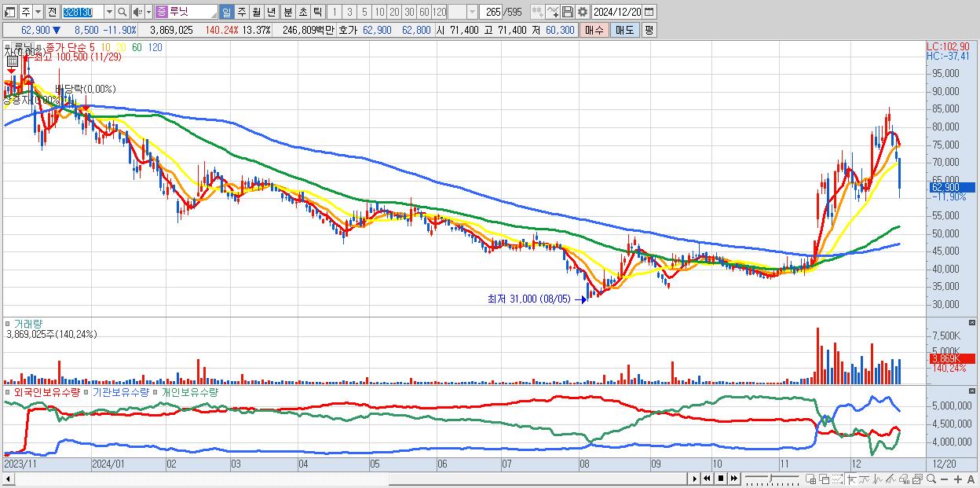Click the 평 button
Screen dimensions: 980x488
tap(649, 30)
